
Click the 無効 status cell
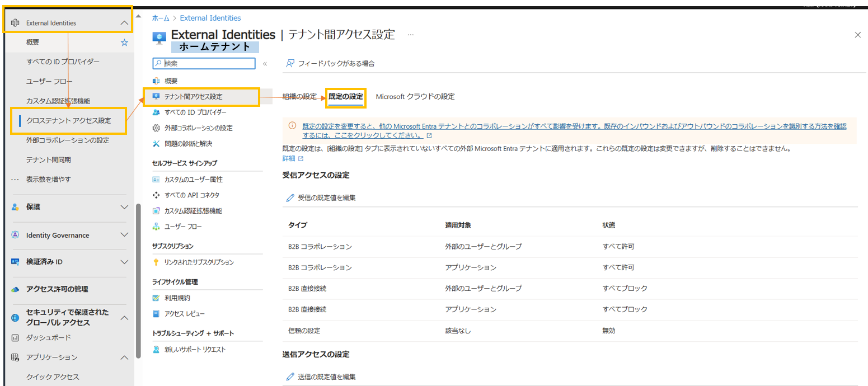click(609, 331)
